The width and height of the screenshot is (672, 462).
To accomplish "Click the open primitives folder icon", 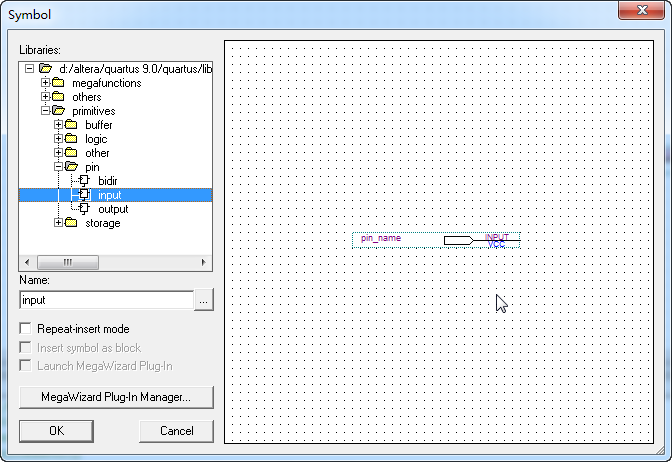I will [x=58, y=111].
